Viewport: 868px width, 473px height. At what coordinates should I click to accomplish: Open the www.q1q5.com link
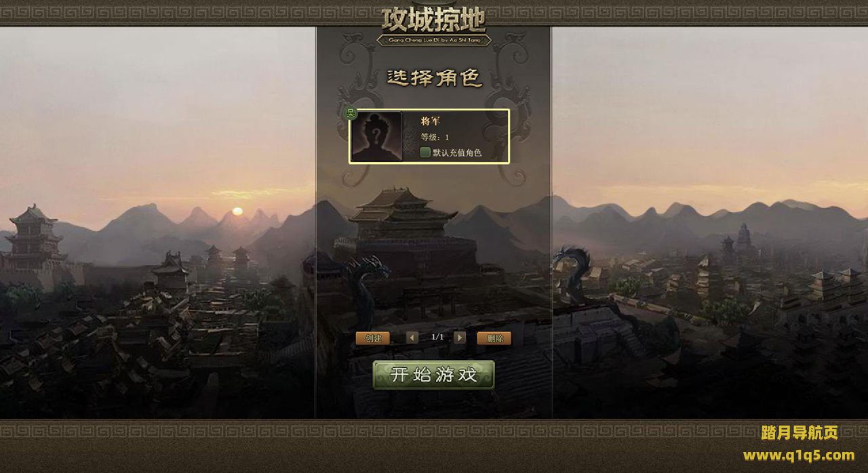click(798, 455)
